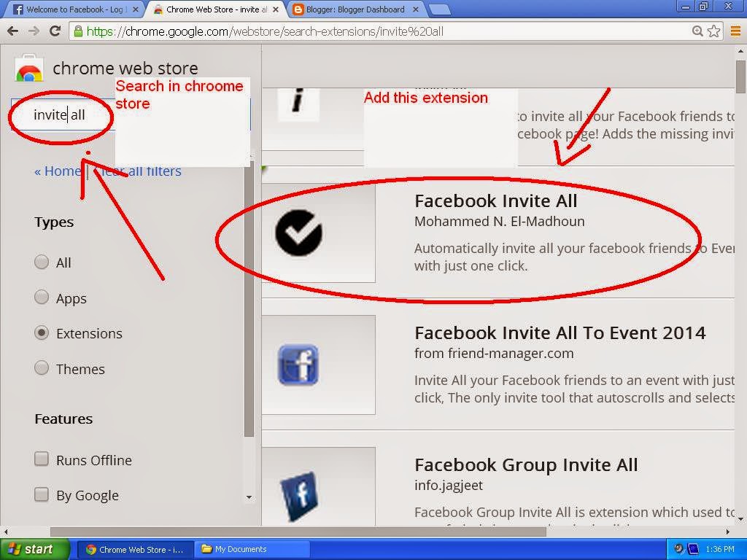Click the 'Types' heading text
The height and width of the screenshot is (560, 747).
click(x=54, y=222)
